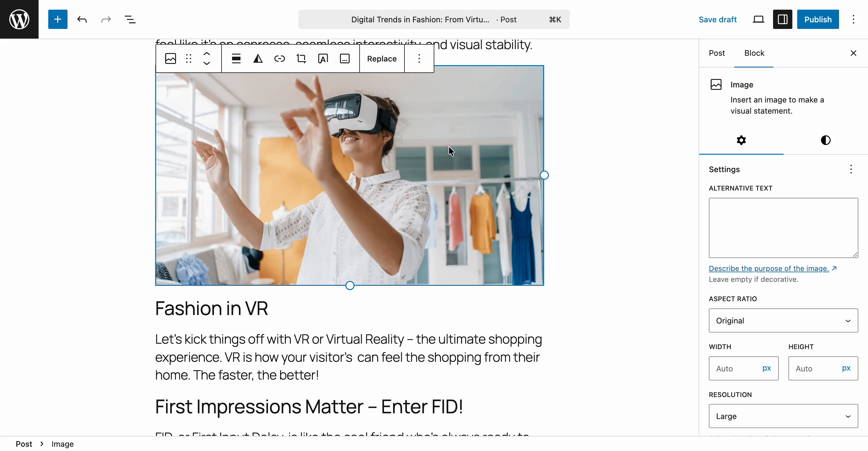Click the block drag handle icon
868x451 pixels.
189,59
